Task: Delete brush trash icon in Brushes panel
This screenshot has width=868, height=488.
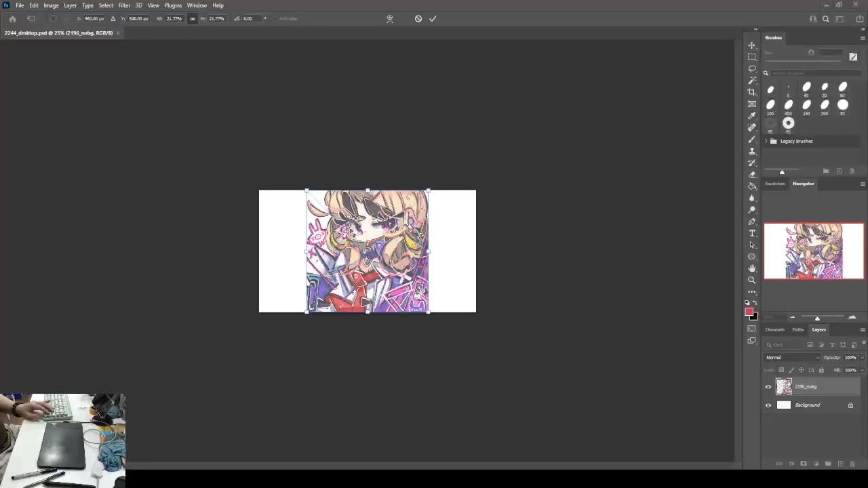Action: click(x=852, y=171)
